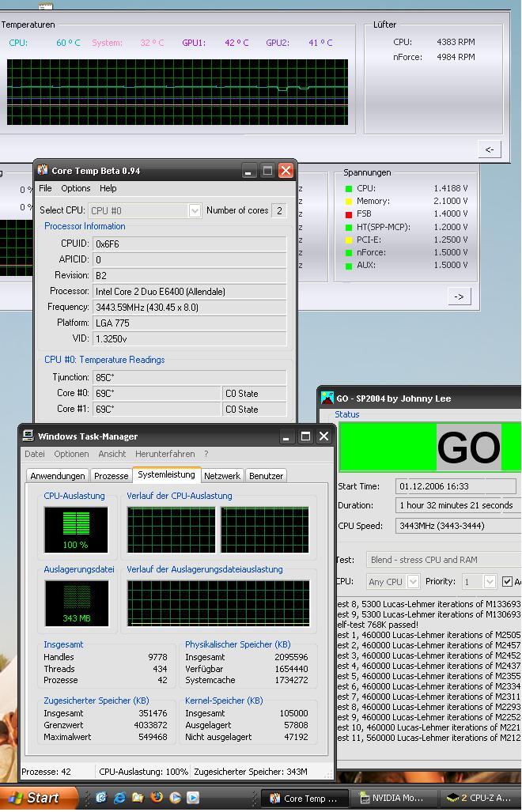Open File menu in Core Temp
The image size is (522, 812).
point(45,188)
